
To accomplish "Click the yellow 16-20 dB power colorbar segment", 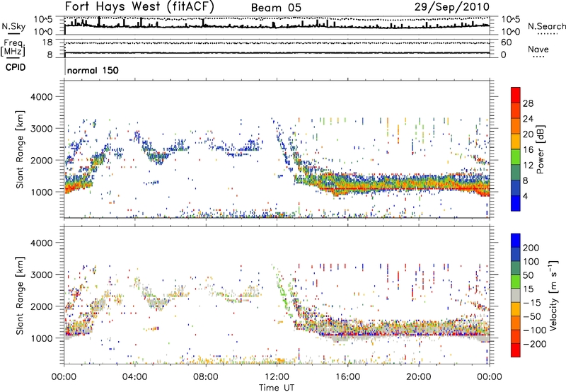I will click(516, 142).
